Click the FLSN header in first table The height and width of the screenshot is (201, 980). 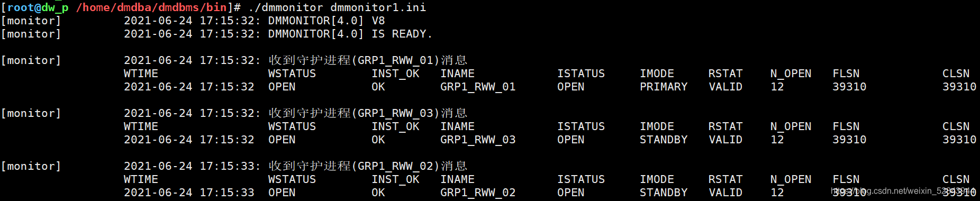click(846, 74)
